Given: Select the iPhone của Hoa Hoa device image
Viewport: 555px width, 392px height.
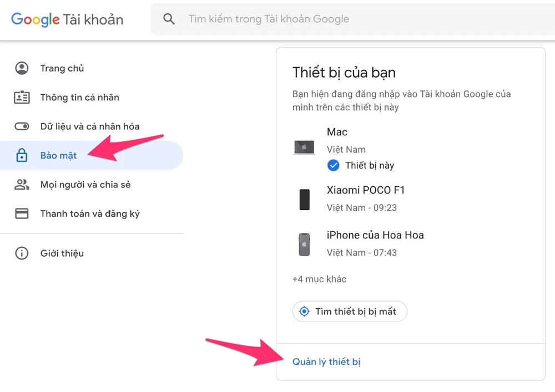Looking at the screenshot, I should point(304,244).
